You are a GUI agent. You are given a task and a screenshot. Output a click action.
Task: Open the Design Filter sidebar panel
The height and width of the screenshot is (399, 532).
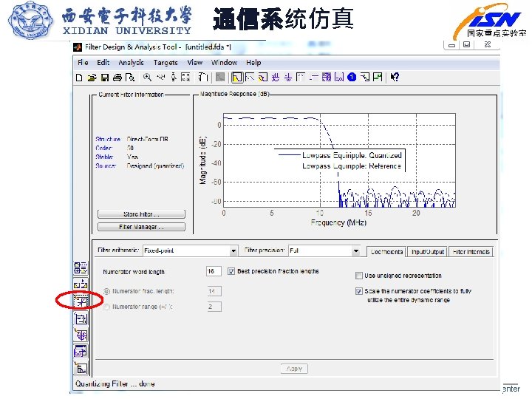click(x=81, y=368)
